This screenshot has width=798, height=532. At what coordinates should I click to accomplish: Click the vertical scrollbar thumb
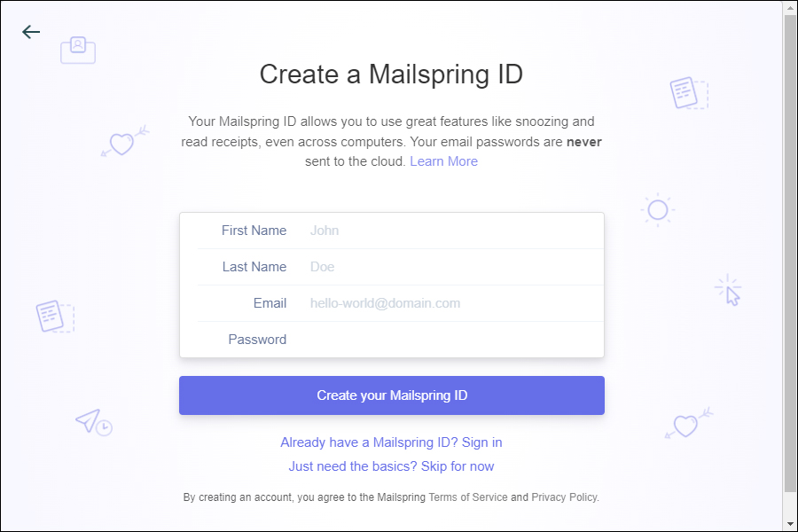[790, 253]
